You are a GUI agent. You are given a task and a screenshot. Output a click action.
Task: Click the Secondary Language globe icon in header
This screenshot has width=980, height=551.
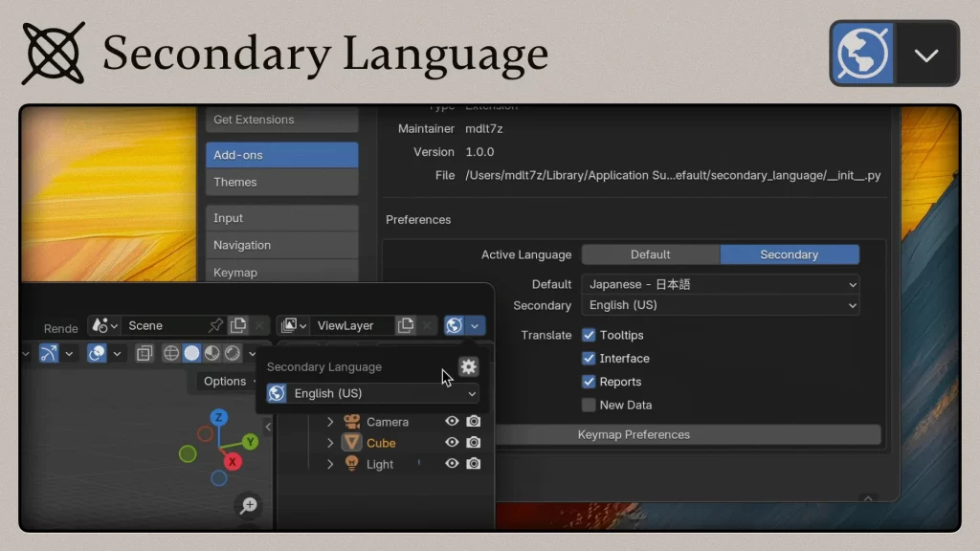point(455,325)
